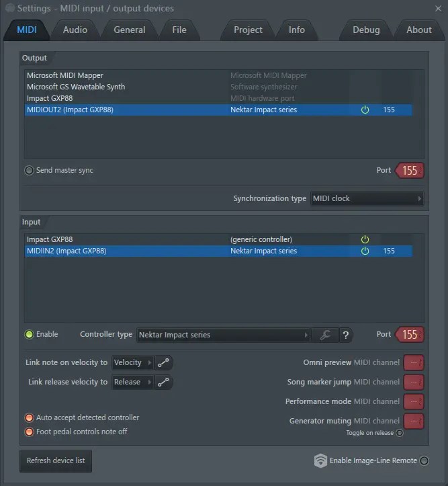This screenshot has width=448, height=486.
Task: Click the Song marker jump MIDI channel box
Action: click(x=414, y=382)
